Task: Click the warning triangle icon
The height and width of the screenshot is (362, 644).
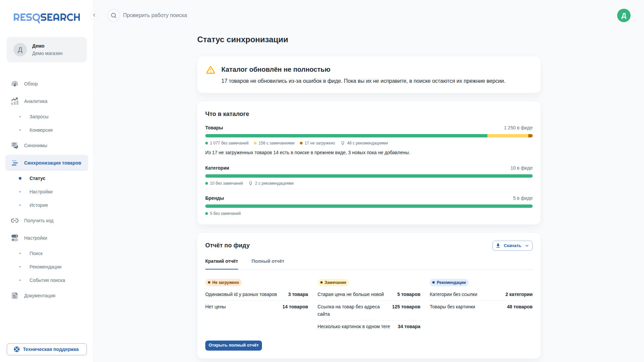Action: tap(211, 70)
